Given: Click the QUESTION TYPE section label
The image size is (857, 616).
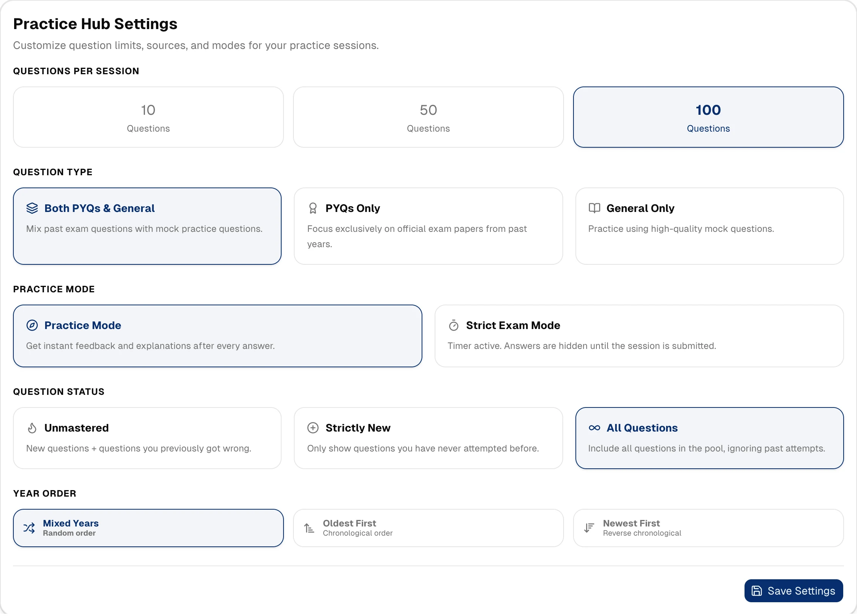Looking at the screenshot, I should pos(53,172).
